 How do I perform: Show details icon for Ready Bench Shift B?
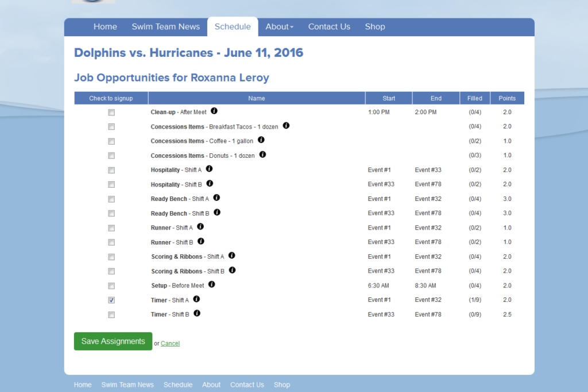(216, 212)
